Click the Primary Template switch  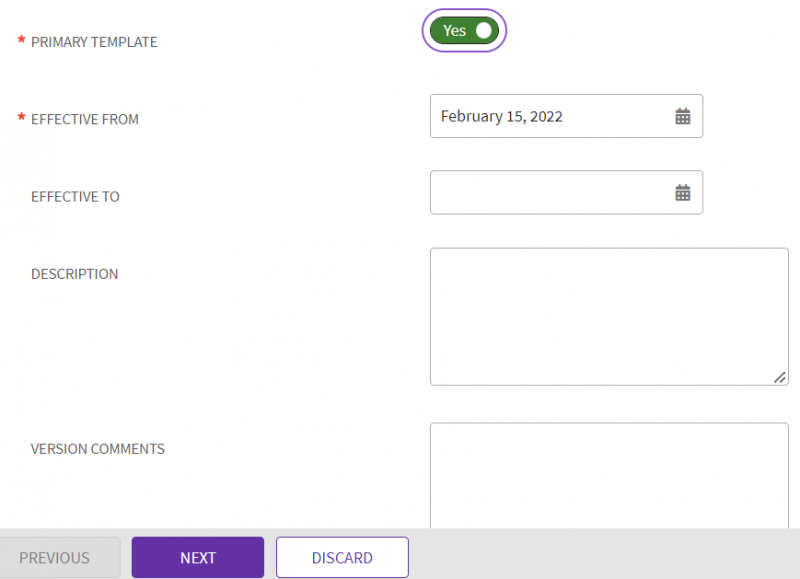pyautogui.click(x=464, y=30)
